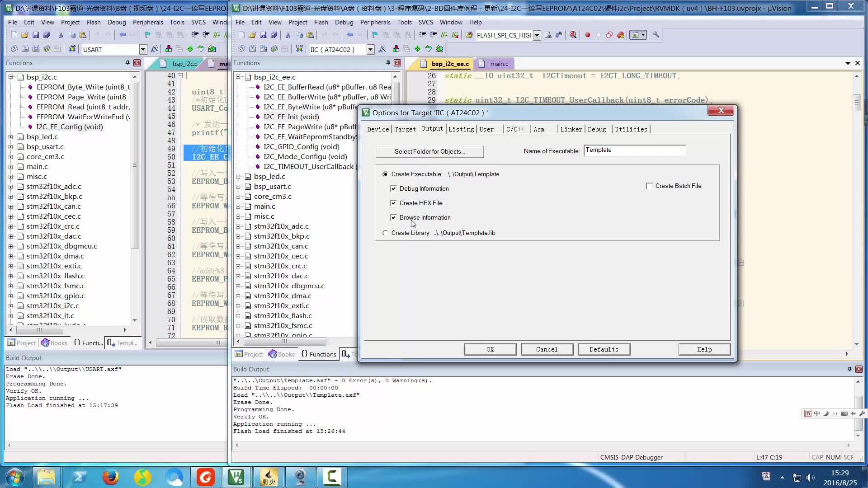This screenshot has width=868, height=488.
Task: Click Cancel in Options dialog
Action: point(547,349)
